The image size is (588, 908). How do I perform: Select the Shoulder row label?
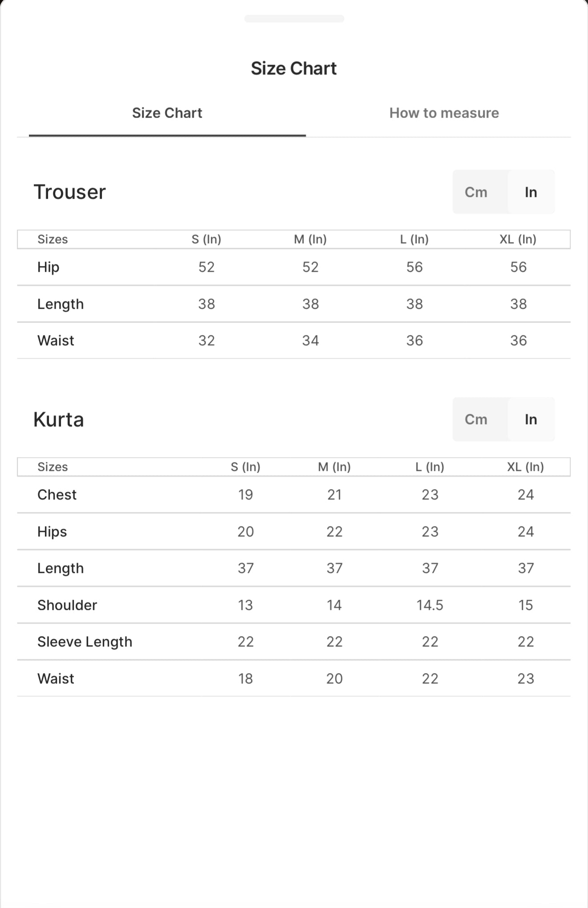[67, 605]
